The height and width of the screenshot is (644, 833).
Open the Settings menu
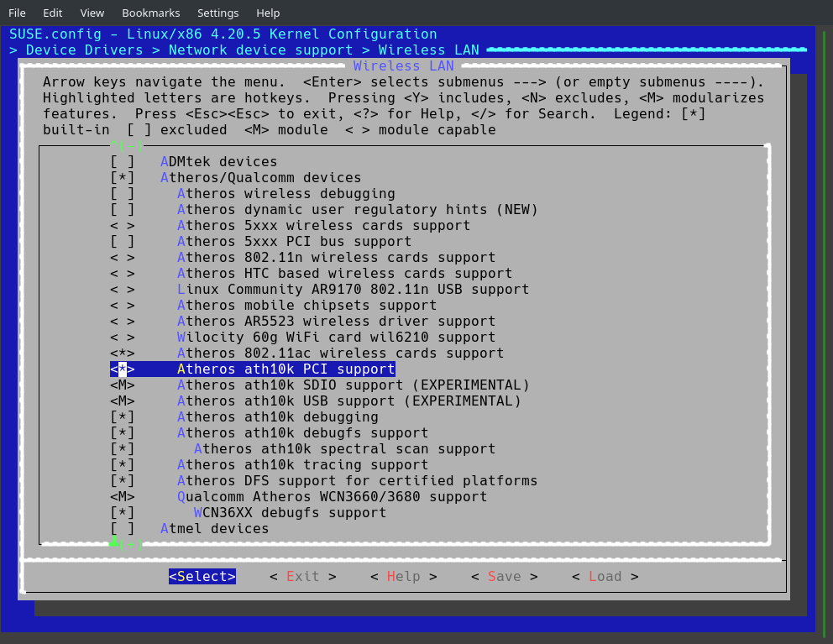click(217, 13)
